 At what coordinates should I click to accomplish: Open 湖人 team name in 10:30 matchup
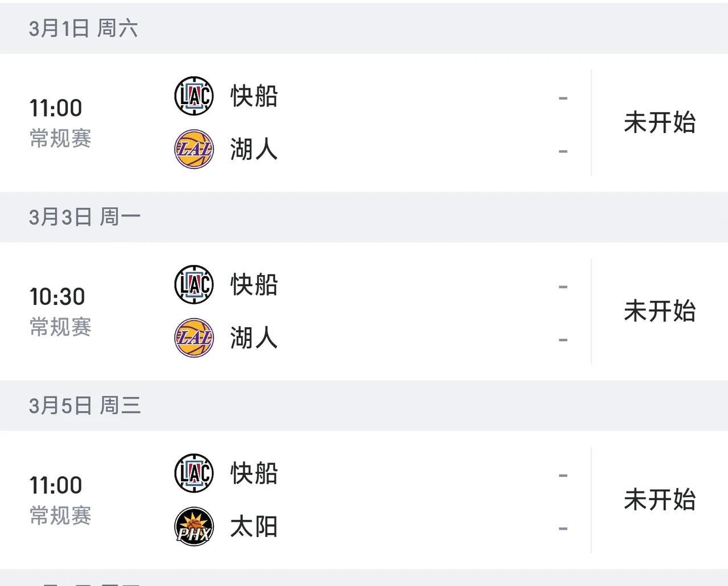254,337
